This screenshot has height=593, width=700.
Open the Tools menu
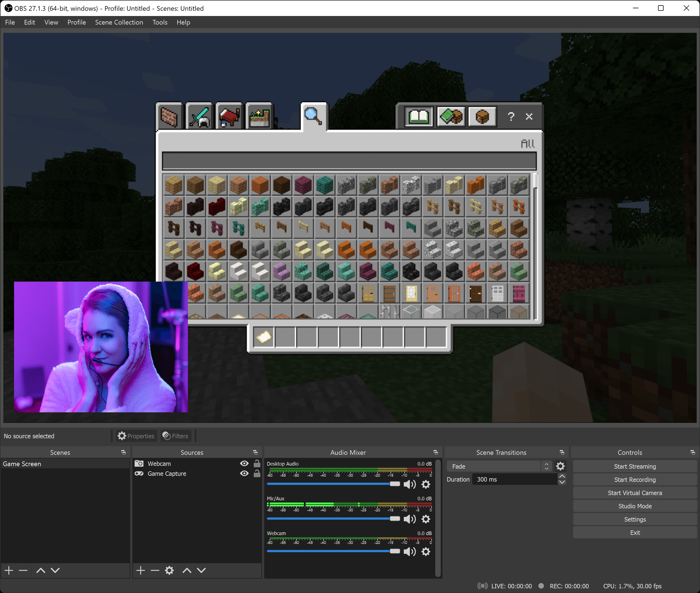point(160,22)
